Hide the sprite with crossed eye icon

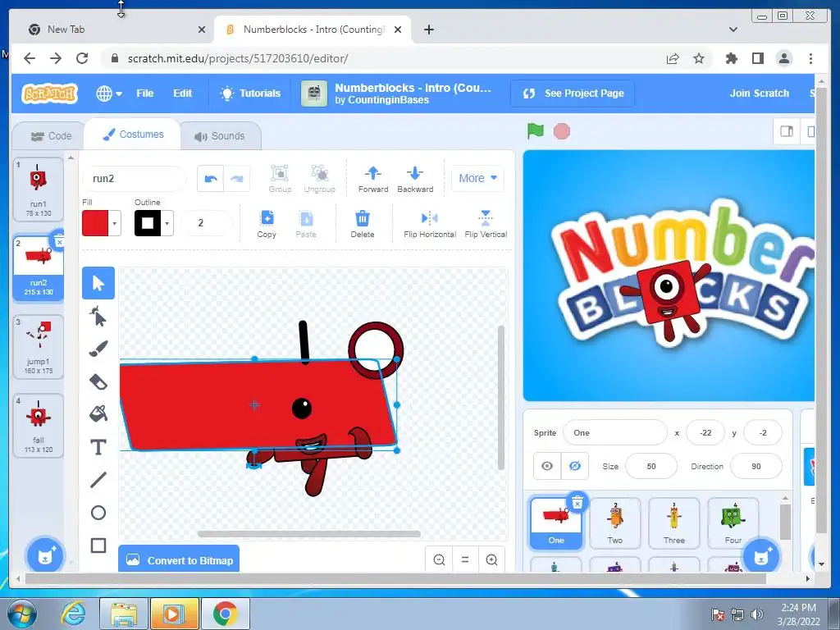pos(575,466)
